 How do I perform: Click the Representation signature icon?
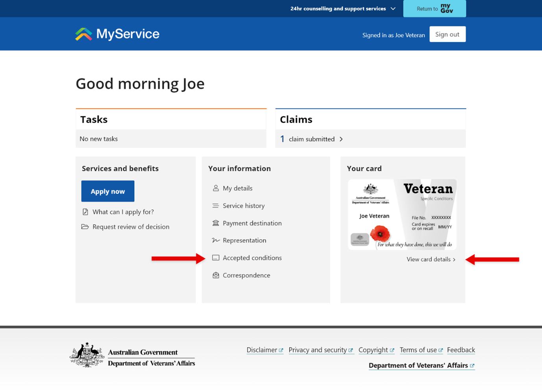pos(216,240)
